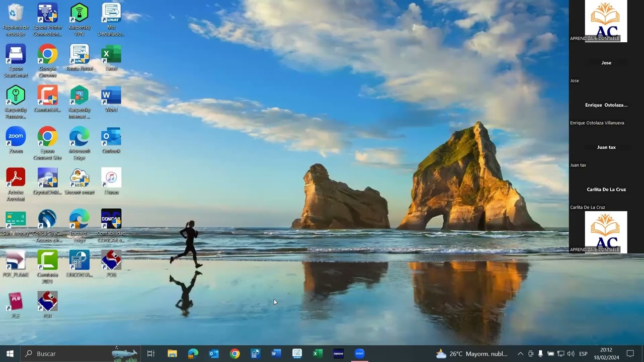
Task: Switch ESP keyboard language indicator
Action: 583,353
